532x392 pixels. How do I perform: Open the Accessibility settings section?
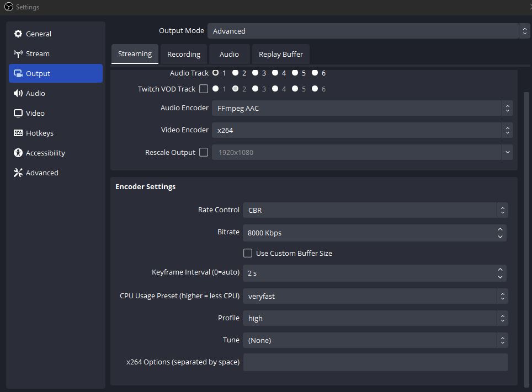click(44, 153)
